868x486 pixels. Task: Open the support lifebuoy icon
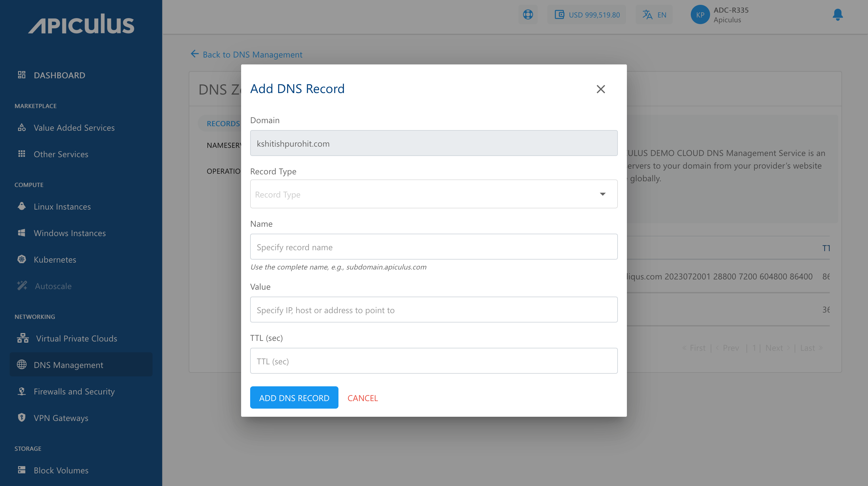pyautogui.click(x=528, y=14)
